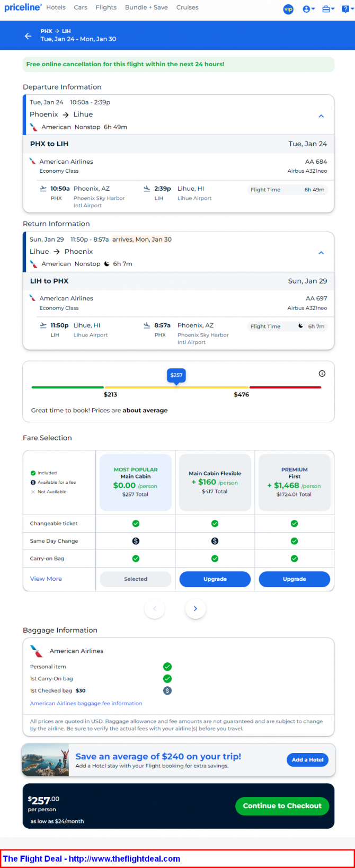
Task: Click the return takeoff plane icon at 11:50p
Action: click(x=43, y=325)
